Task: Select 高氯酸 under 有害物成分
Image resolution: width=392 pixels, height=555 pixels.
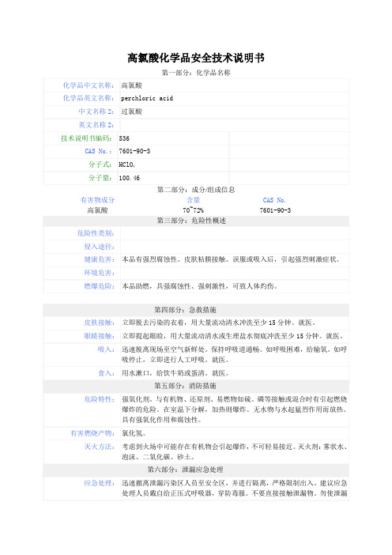Action: tap(98, 210)
